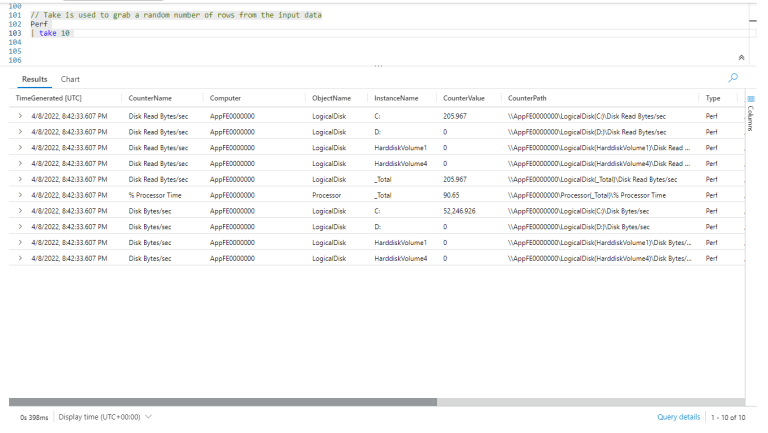Click the InstanceName column header
This screenshot has width=768, height=433.
click(396, 98)
